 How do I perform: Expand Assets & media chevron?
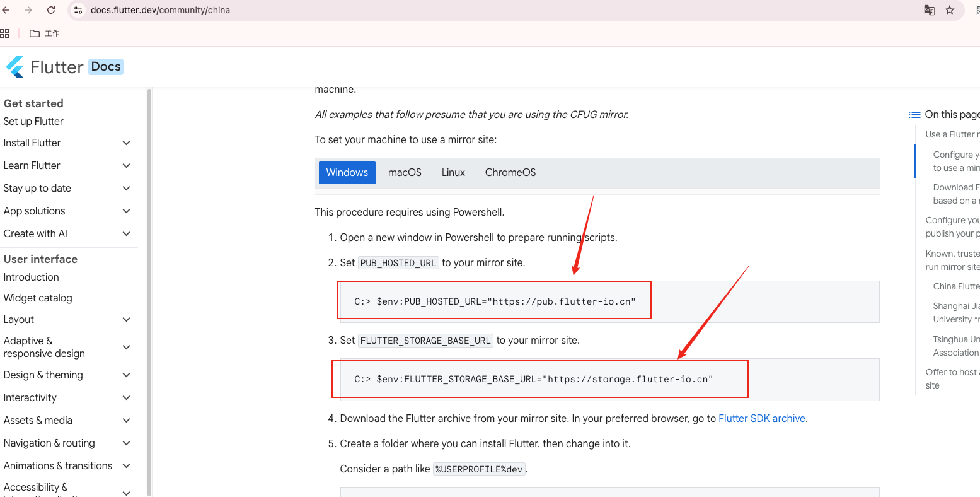pos(126,421)
